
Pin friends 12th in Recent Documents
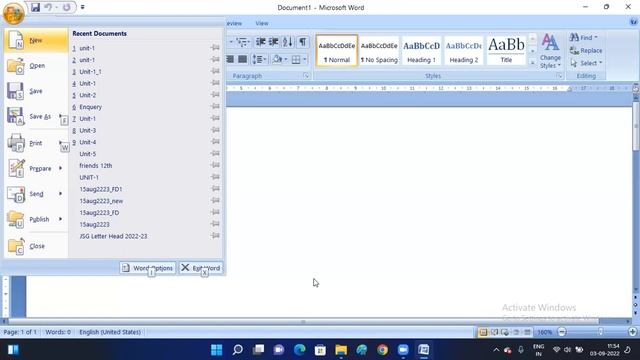215,165
